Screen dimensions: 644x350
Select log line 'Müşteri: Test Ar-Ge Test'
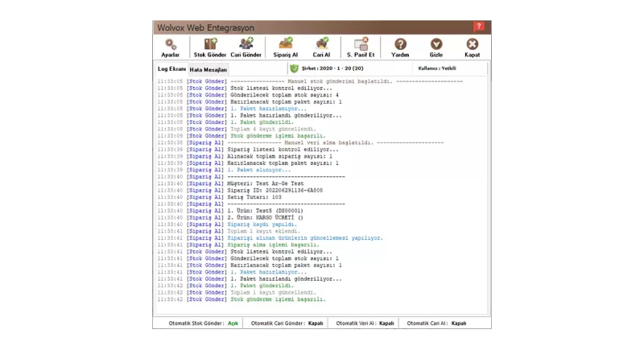[231, 183]
